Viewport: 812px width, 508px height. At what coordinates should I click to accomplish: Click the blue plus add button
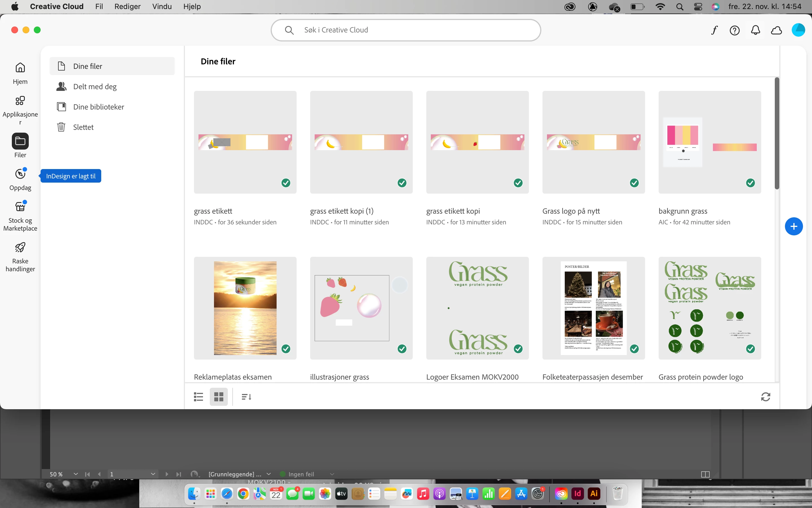coord(794,226)
